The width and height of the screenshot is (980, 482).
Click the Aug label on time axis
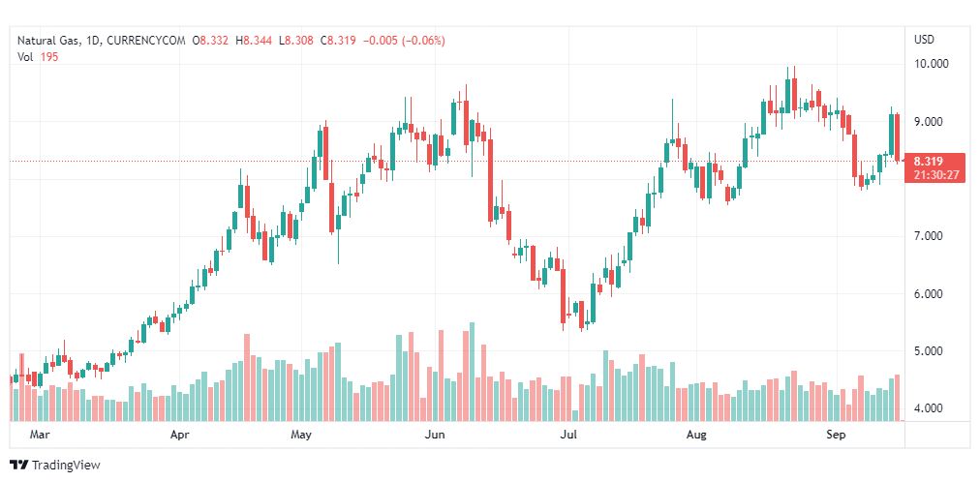point(695,436)
